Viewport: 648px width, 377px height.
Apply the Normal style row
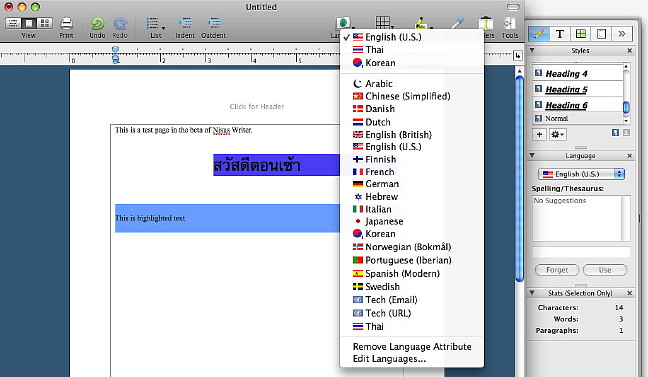[x=578, y=118]
